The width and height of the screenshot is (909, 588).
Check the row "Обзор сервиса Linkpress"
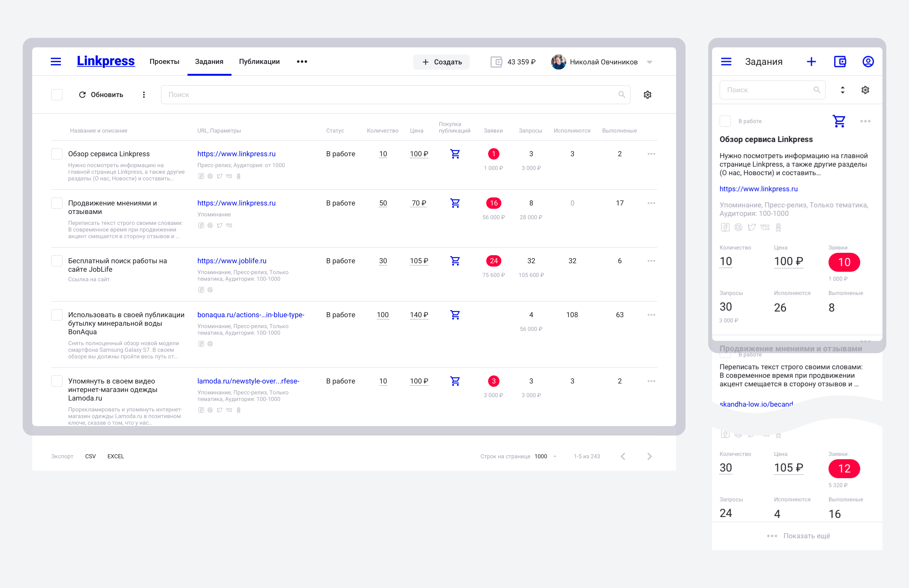tap(57, 154)
